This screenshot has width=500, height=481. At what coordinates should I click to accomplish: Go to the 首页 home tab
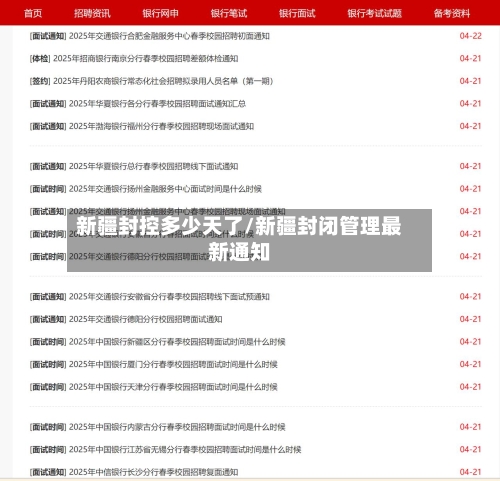coord(33,13)
